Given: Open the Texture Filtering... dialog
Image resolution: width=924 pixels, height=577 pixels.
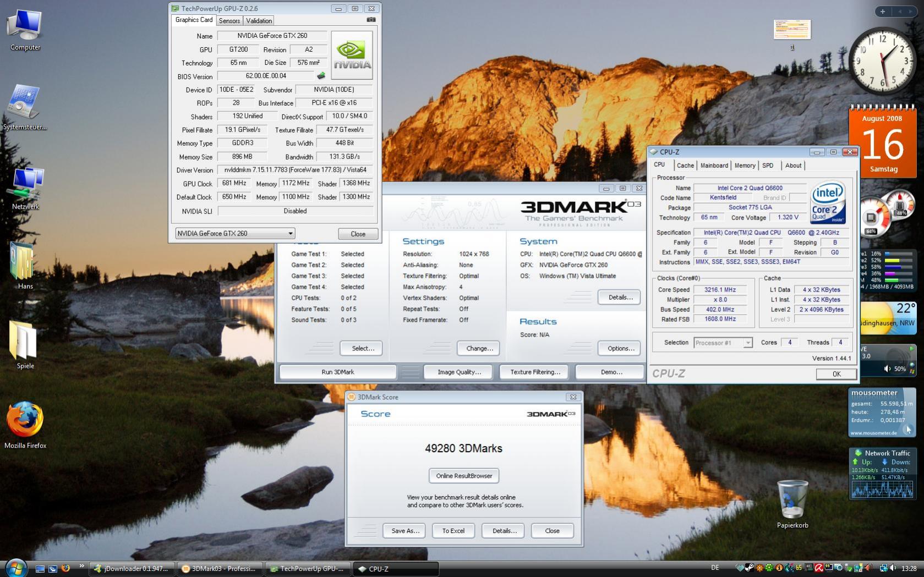Looking at the screenshot, I should tap(535, 372).
